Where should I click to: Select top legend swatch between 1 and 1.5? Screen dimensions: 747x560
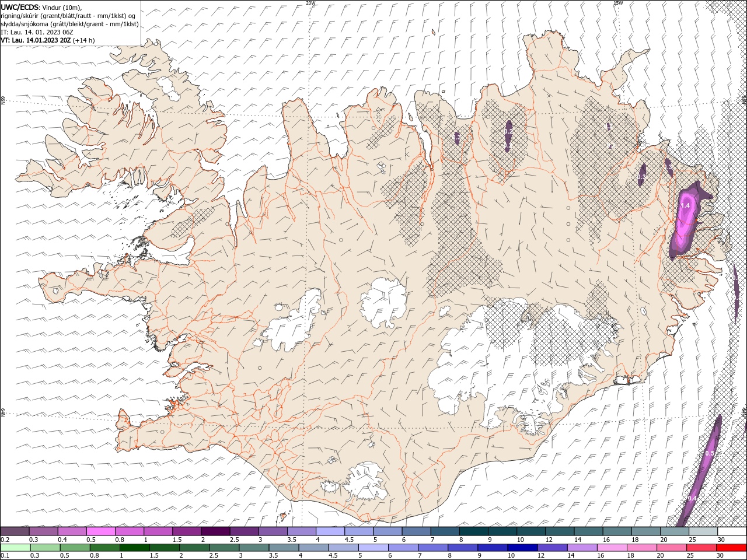click(x=158, y=531)
